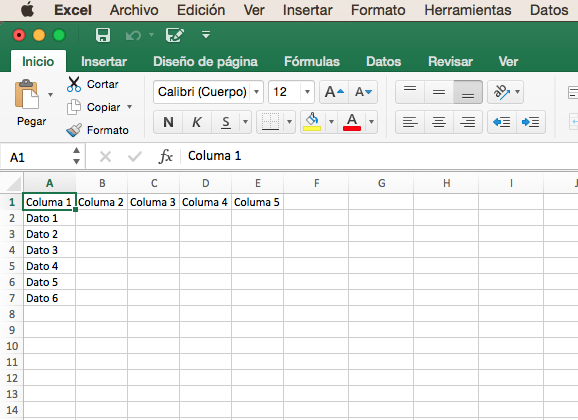This screenshot has height=420, width=578.
Task: Align cell text right
Action: click(468, 122)
